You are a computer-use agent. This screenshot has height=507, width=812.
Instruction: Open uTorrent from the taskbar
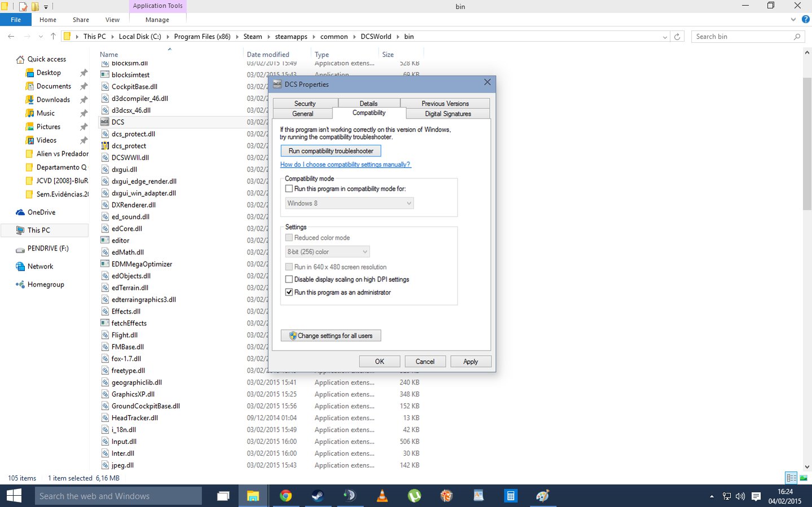(414, 496)
